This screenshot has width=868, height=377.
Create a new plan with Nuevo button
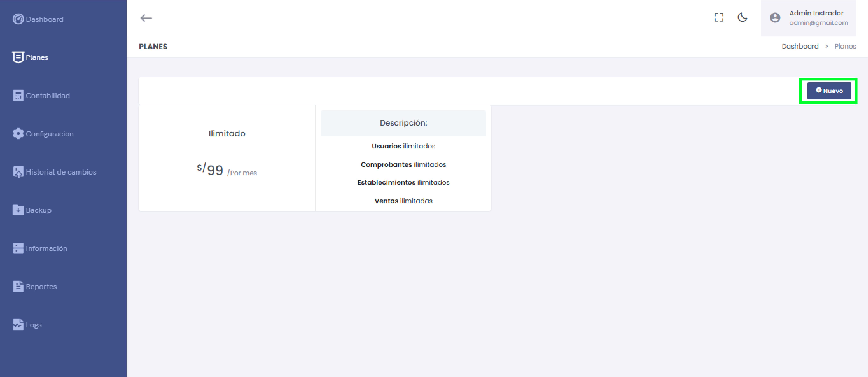tap(829, 91)
